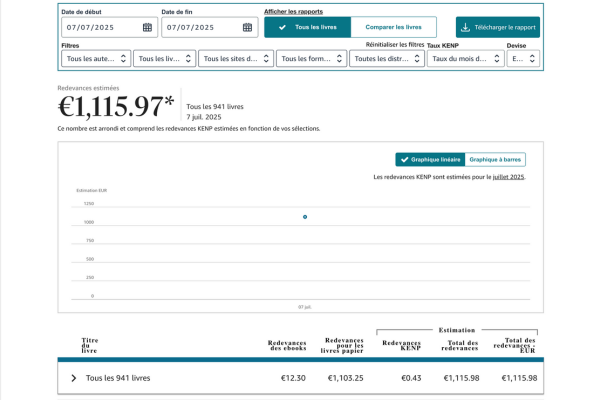The image size is (600, 400).
Task: Click the Date de fin input field
Action: point(200,27)
